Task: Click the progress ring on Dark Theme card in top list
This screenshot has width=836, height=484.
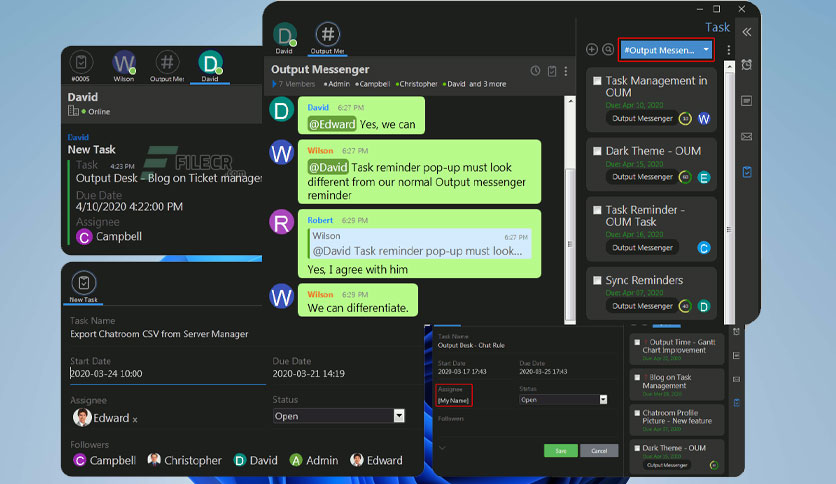Action: (685, 177)
